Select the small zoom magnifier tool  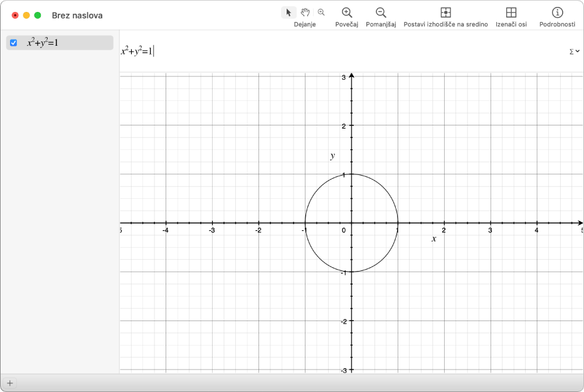[x=321, y=13]
